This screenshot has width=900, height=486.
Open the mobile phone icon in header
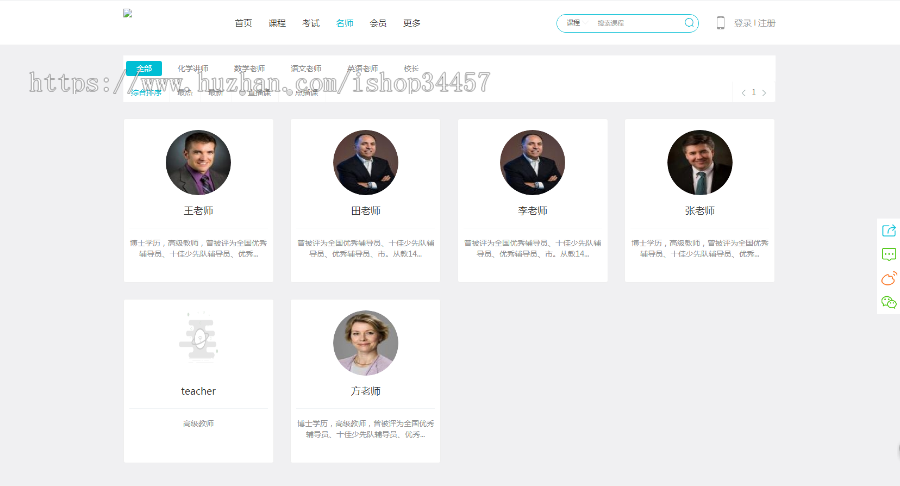[720, 23]
